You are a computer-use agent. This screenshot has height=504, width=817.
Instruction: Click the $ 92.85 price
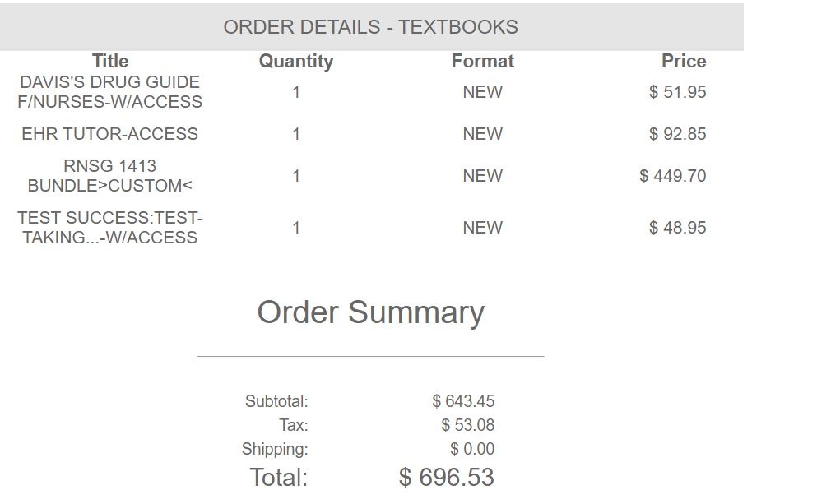pyautogui.click(x=677, y=134)
